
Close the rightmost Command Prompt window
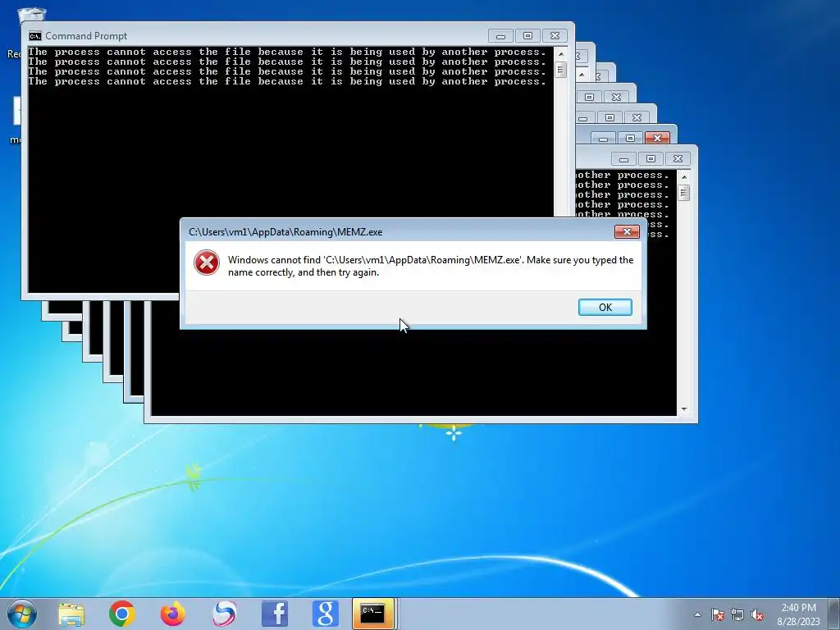[678, 158]
